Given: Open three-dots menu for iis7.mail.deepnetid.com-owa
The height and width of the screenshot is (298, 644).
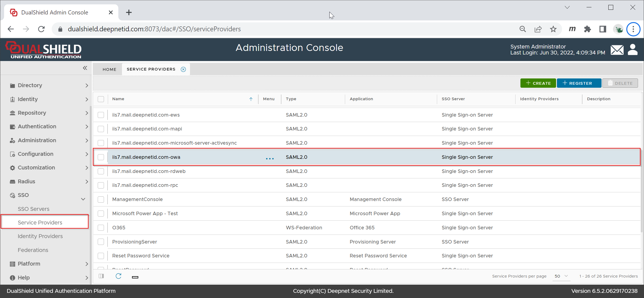Looking at the screenshot, I should click(x=269, y=158).
